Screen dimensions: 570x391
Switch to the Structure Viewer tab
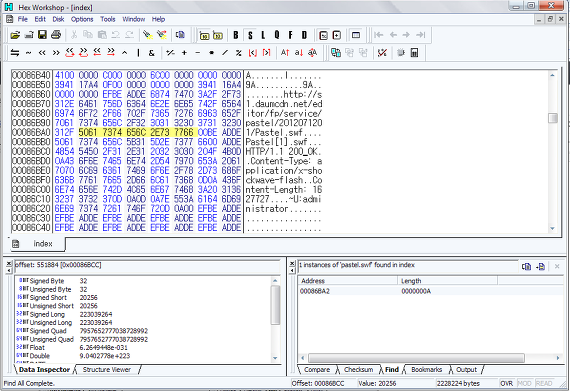click(x=107, y=370)
